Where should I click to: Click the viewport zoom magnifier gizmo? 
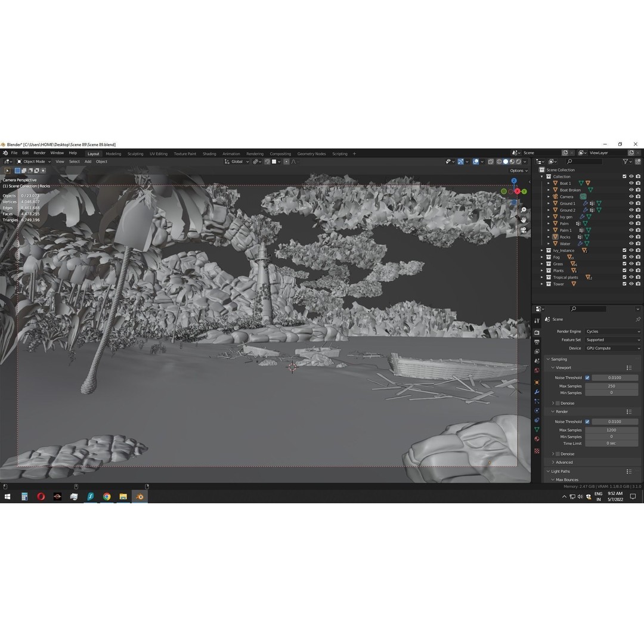pos(524,210)
